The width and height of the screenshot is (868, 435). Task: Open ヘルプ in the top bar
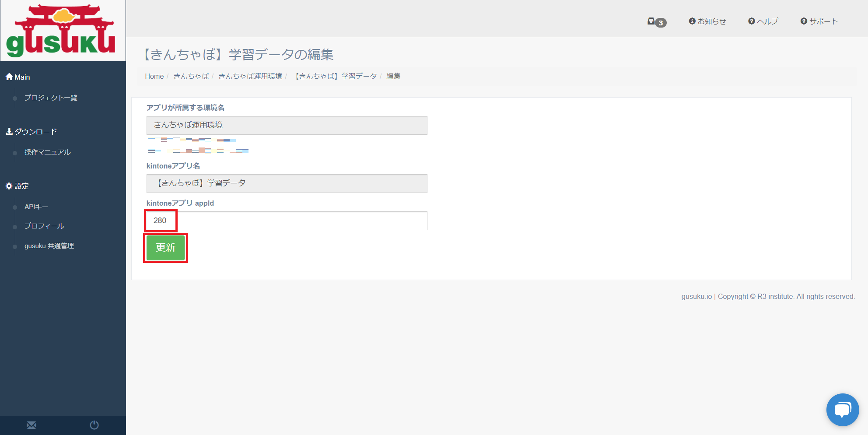pyautogui.click(x=763, y=21)
